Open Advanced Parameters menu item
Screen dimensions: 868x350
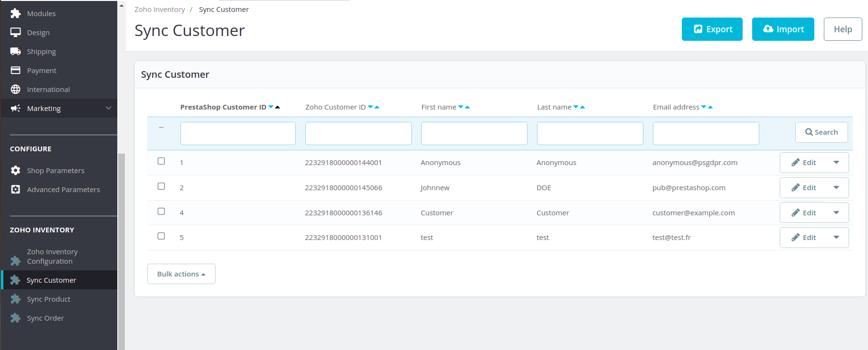click(63, 190)
